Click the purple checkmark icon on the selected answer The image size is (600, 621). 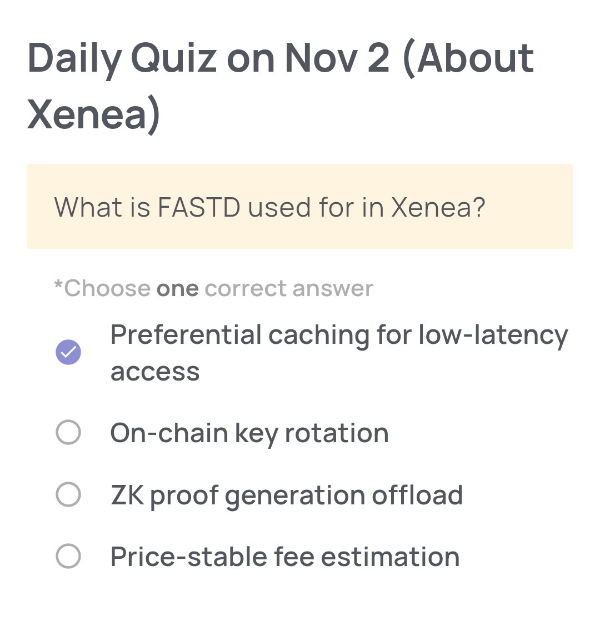coord(68,352)
